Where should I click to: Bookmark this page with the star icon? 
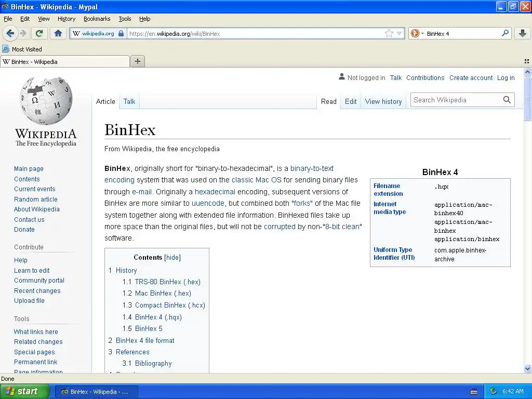coord(389,33)
